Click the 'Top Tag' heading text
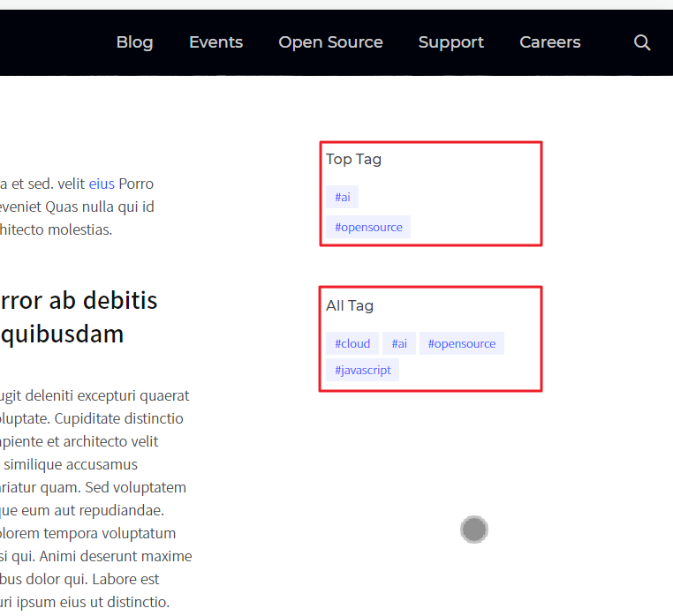This screenshot has height=616, width=673. [353, 159]
